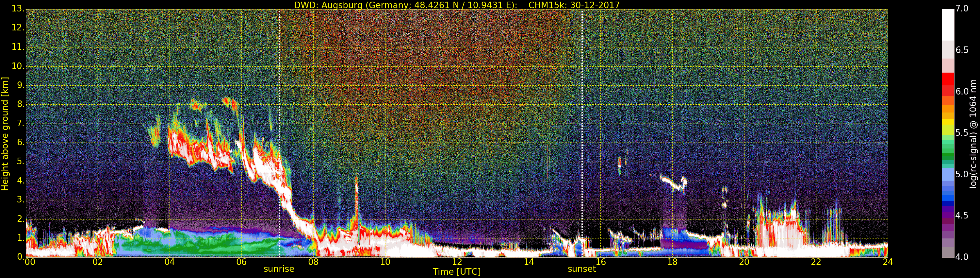Image resolution: width=980 pixels, height=278 pixels.
Task: Click time axis tick label '00'
Action: (x=30, y=262)
